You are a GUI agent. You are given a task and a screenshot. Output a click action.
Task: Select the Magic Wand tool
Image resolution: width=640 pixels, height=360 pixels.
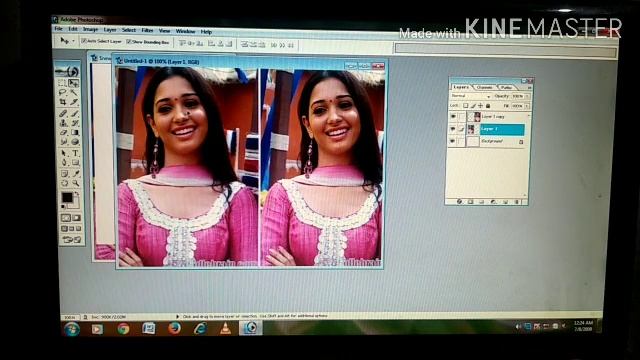tap(75, 92)
